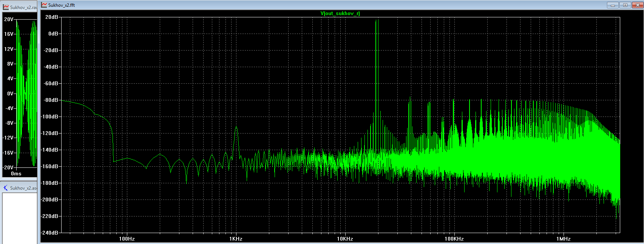Click the 0ms time label in raw window

click(16, 174)
